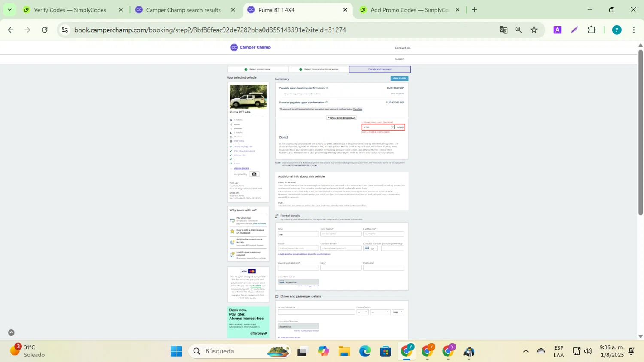Viewport: 644px width, 362px height.
Task: Open the birth year dropdown showing 1995
Action: click(398, 312)
